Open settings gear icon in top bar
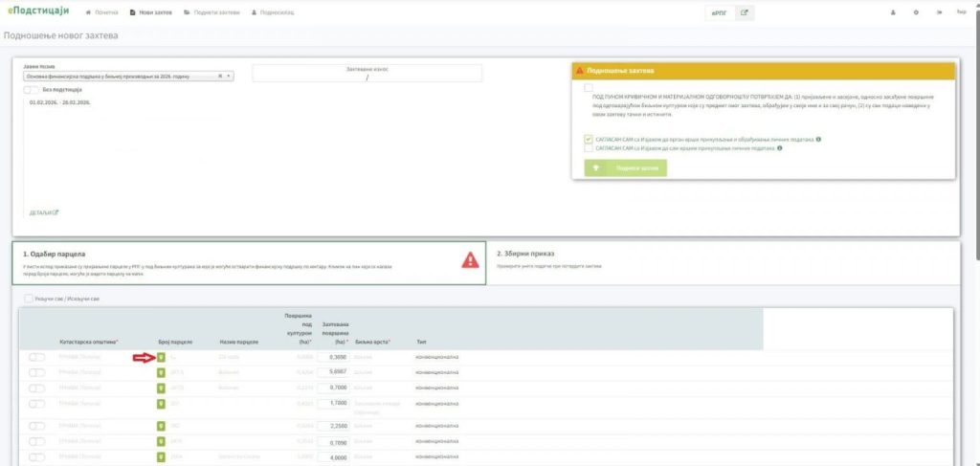The height and width of the screenshot is (466, 980). click(916, 12)
